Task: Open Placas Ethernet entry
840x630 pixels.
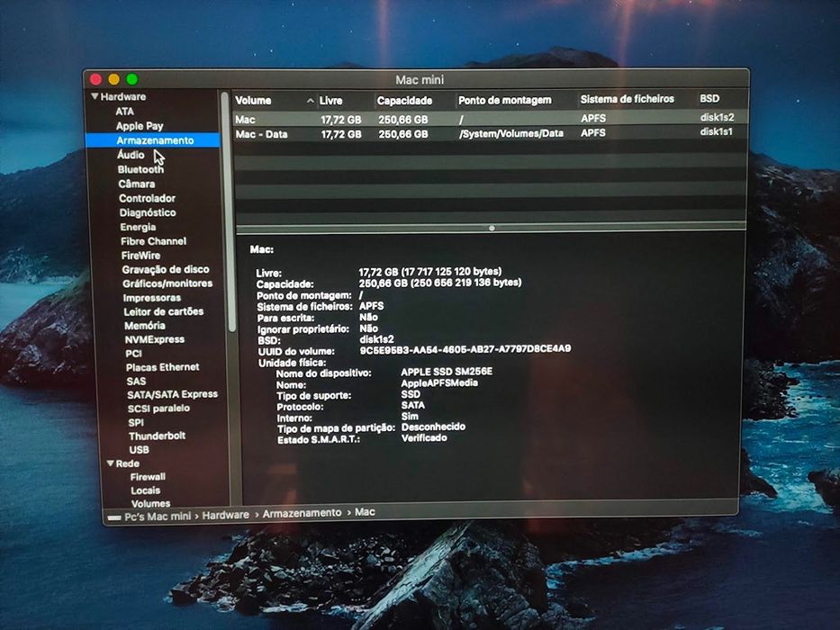Action: click(162, 367)
